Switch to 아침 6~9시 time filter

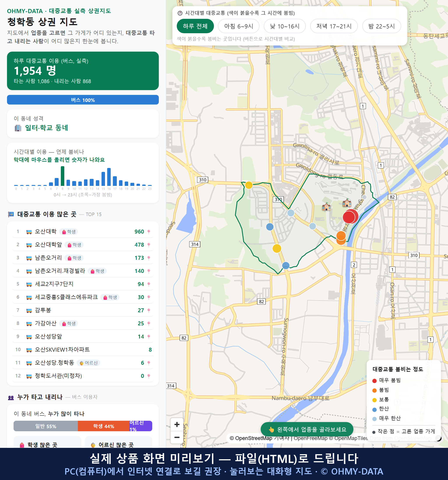pos(238,26)
